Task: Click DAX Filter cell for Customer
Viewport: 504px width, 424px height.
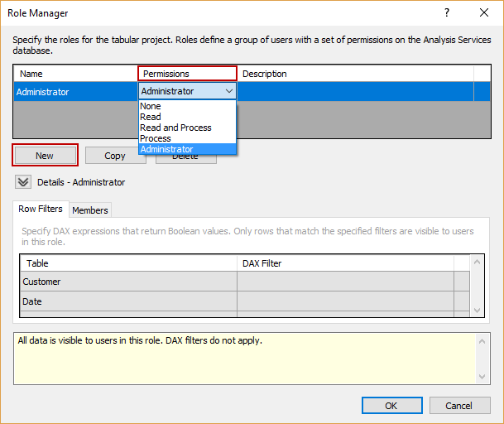Action: coord(344,282)
